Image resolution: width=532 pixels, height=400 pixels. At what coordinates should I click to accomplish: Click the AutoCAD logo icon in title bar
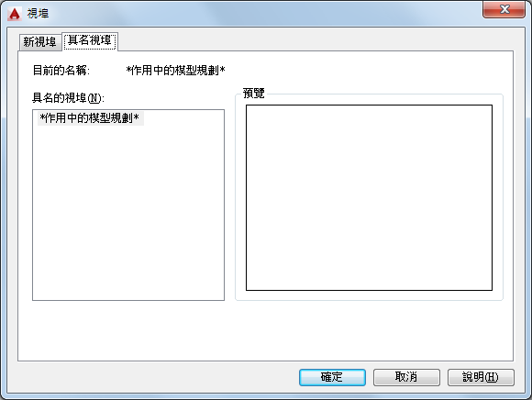pyautogui.click(x=15, y=14)
